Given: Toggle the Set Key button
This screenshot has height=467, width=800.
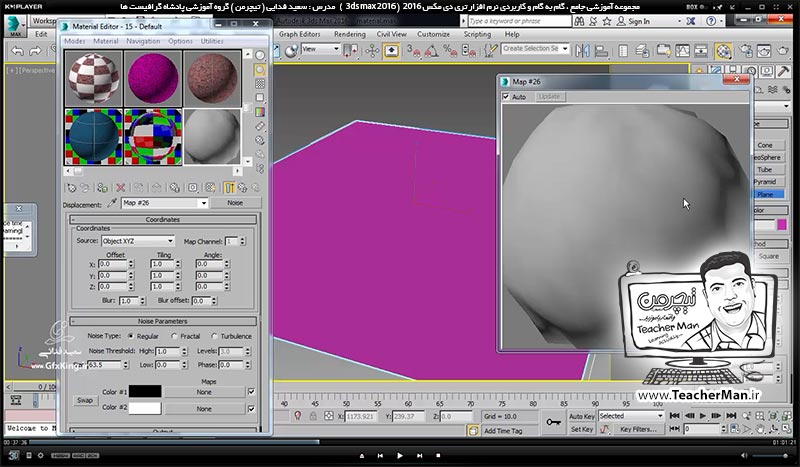Looking at the screenshot, I should coord(582,429).
